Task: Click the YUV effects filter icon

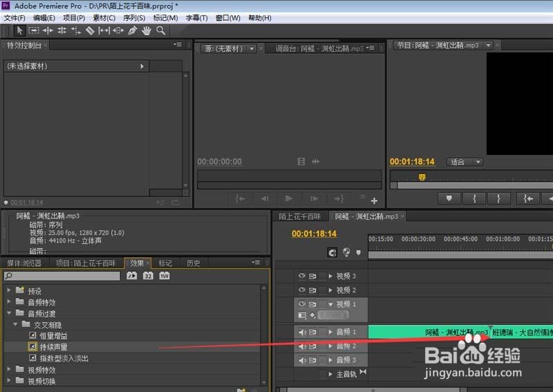Action: click(165, 276)
